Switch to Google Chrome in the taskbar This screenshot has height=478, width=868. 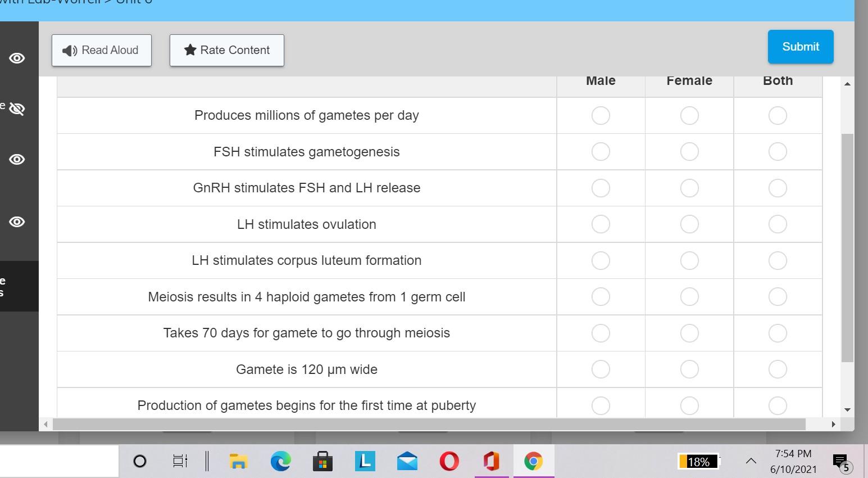click(x=533, y=461)
